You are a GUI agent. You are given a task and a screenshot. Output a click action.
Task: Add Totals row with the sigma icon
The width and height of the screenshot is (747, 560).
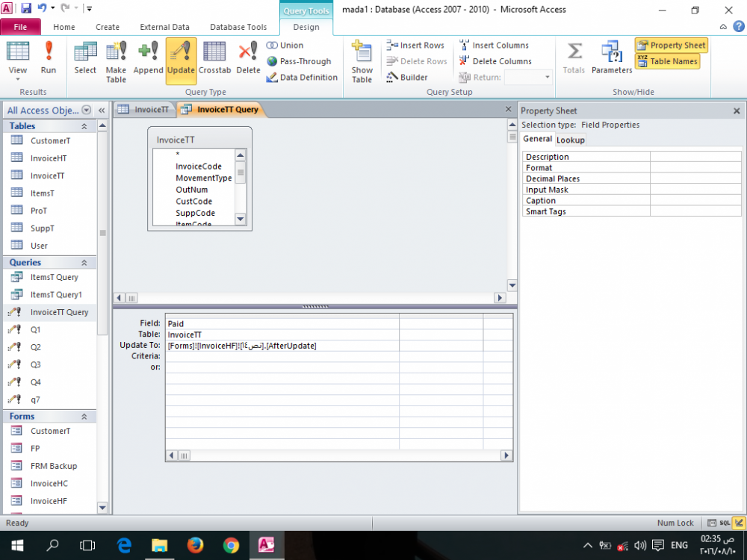(574, 57)
